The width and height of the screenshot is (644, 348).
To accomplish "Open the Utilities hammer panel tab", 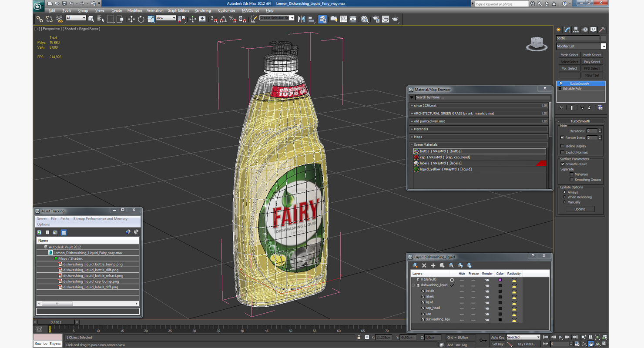I will pyautogui.click(x=602, y=30).
